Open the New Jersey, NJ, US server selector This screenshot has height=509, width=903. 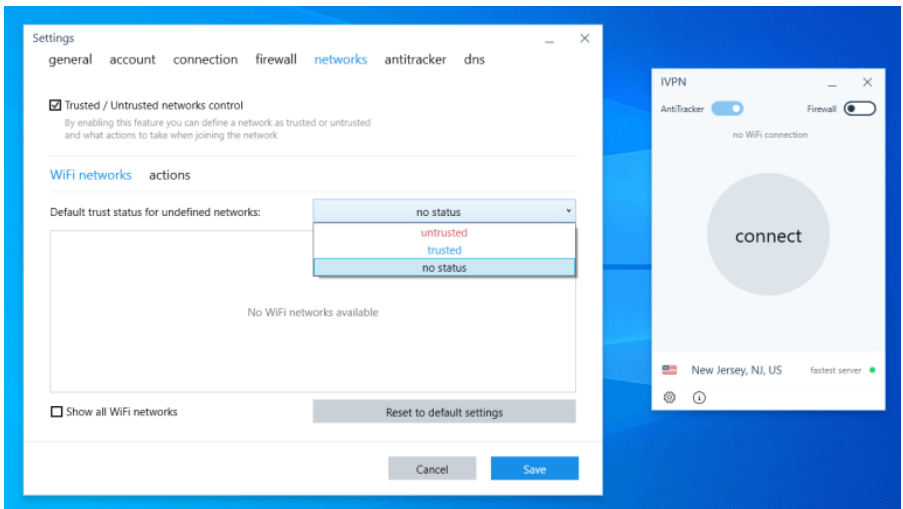[x=737, y=370]
